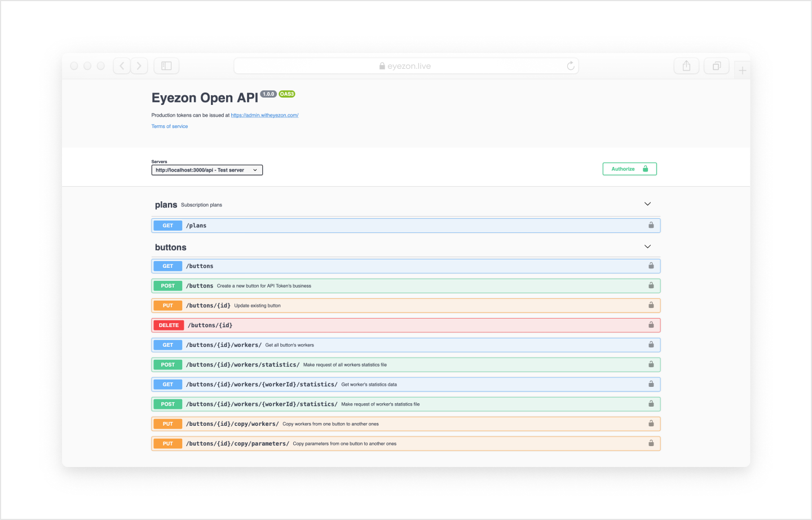Reload the page with the refresh icon
The width and height of the screenshot is (812, 520).
tap(571, 66)
